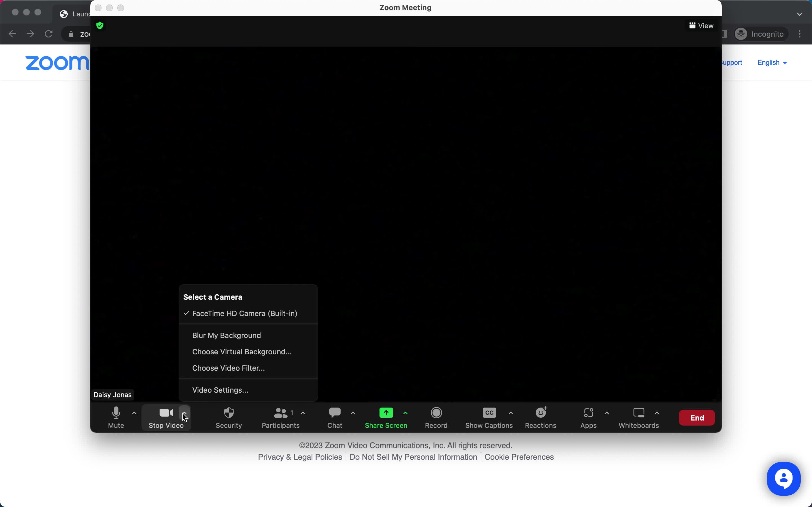Viewport: 812px width, 507px height.
Task: Click the Participants count label
Action: [292, 413]
